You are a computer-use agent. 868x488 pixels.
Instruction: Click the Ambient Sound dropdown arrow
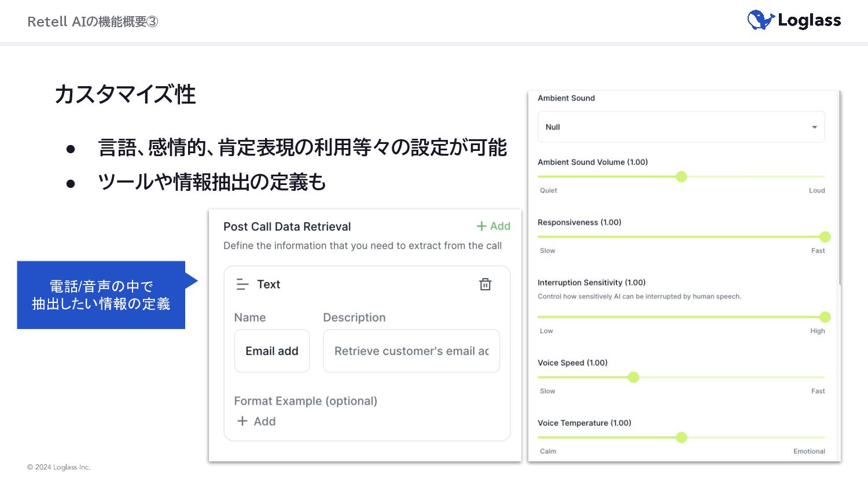point(814,127)
